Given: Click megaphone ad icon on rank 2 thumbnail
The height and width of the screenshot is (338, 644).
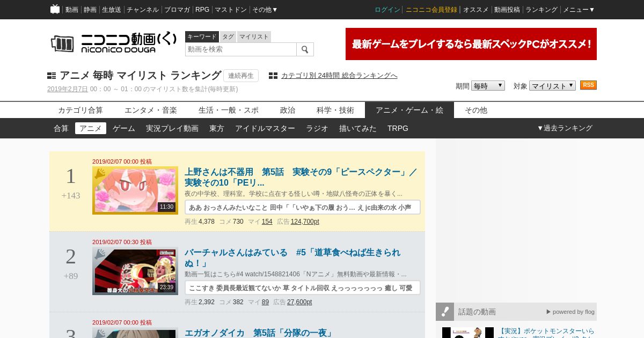Looking at the screenshot, I should pos(100,254).
